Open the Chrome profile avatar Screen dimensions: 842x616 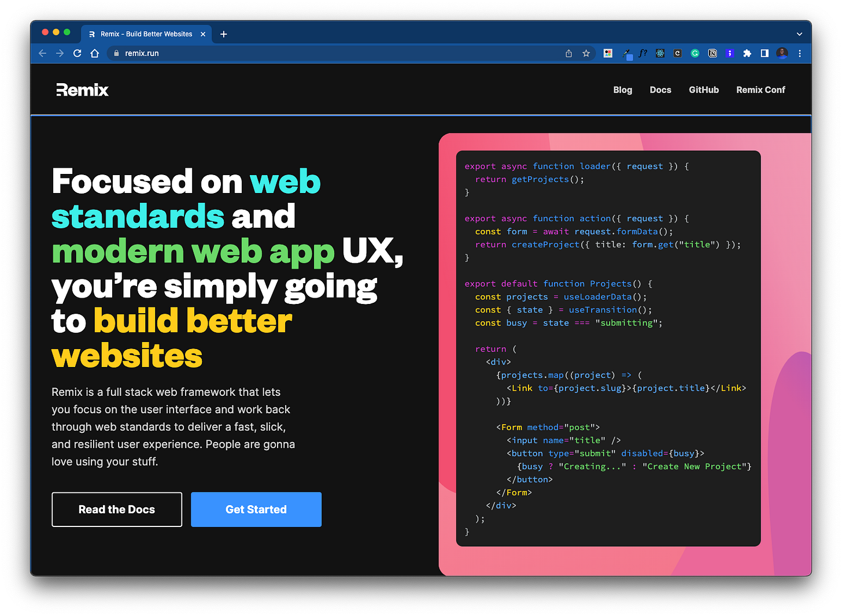tap(782, 53)
